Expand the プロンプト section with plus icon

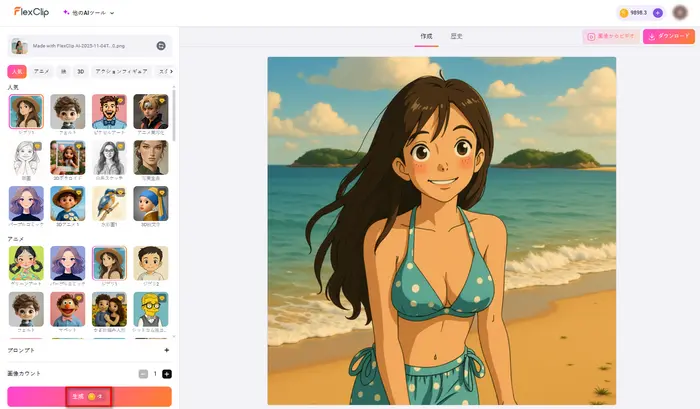point(166,351)
